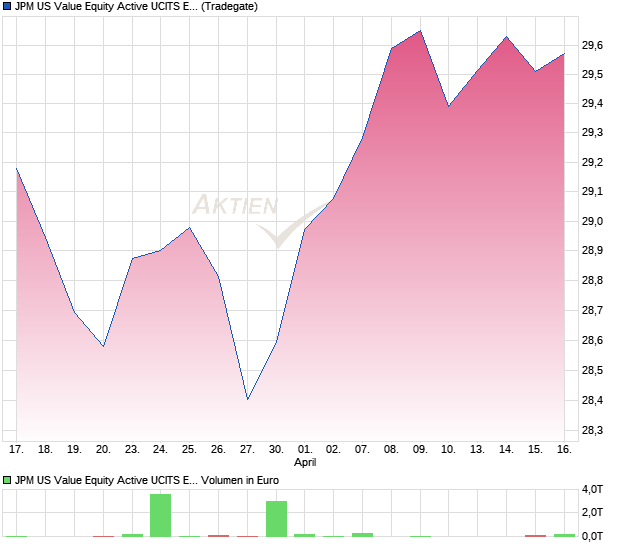Click x-axis date label '01.'
The image size is (620, 546).
[x=305, y=450]
